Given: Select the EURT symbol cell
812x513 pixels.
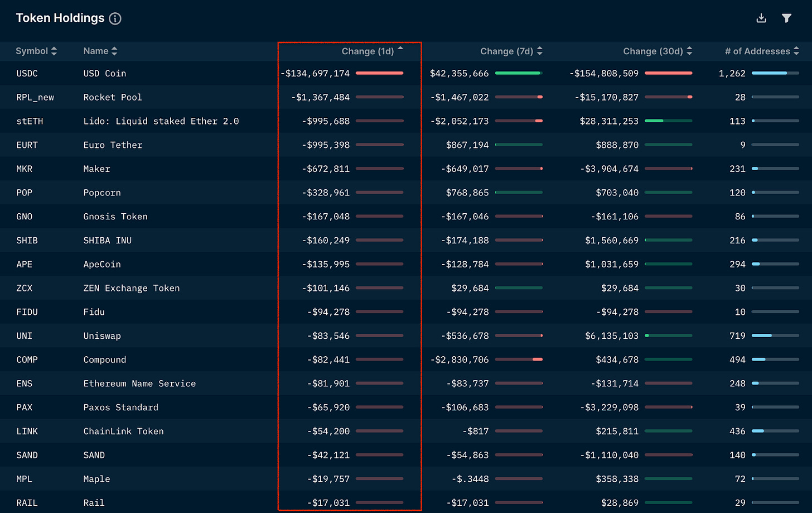Looking at the screenshot, I should (x=27, y=145).
